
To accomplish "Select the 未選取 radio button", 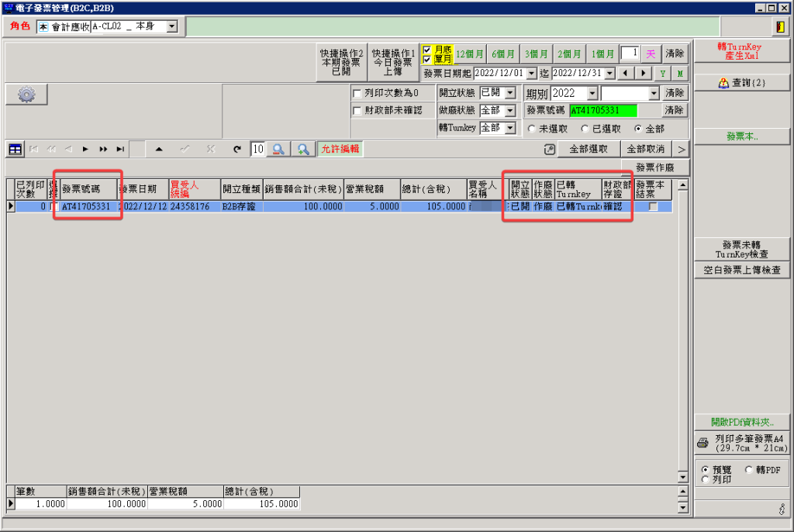I will (x=532, y=129).
